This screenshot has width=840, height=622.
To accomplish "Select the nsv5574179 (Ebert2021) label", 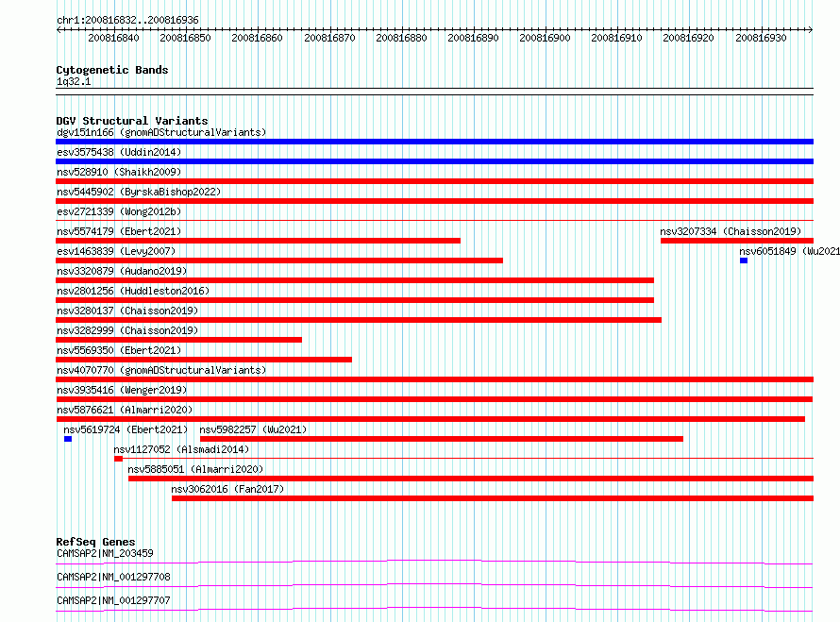I will tap(119, 231).
